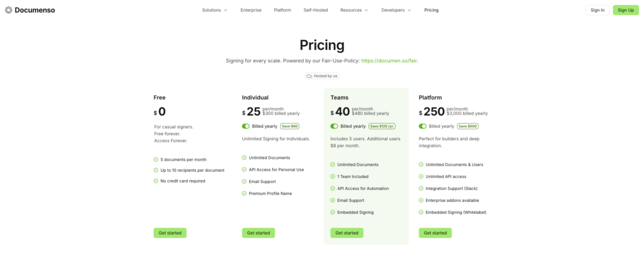
Task: Click the Documenso brand name text
Action: pyautogui.click(x=35, y=10)
